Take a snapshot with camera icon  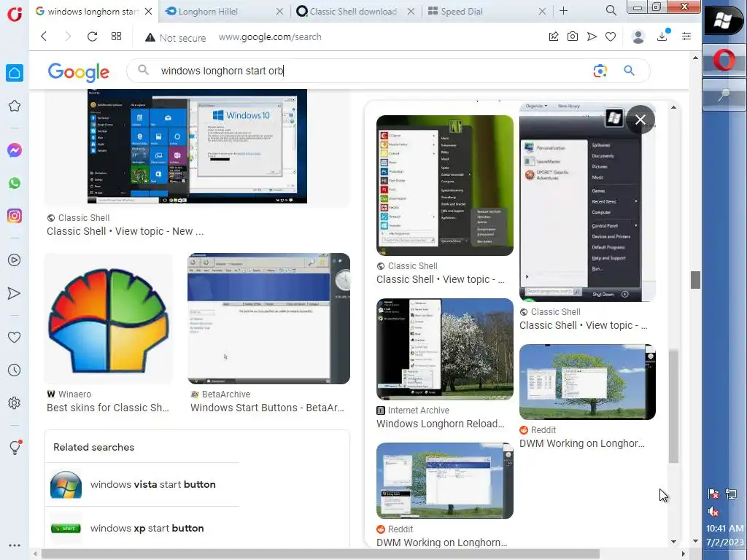pyautogui.click(x=573, y=36)
